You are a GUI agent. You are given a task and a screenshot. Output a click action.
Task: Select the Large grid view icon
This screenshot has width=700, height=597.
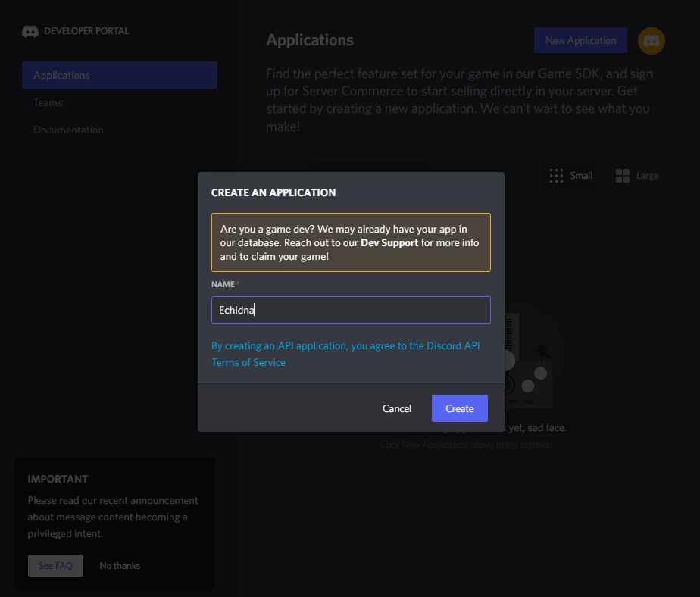pos(622,176)
